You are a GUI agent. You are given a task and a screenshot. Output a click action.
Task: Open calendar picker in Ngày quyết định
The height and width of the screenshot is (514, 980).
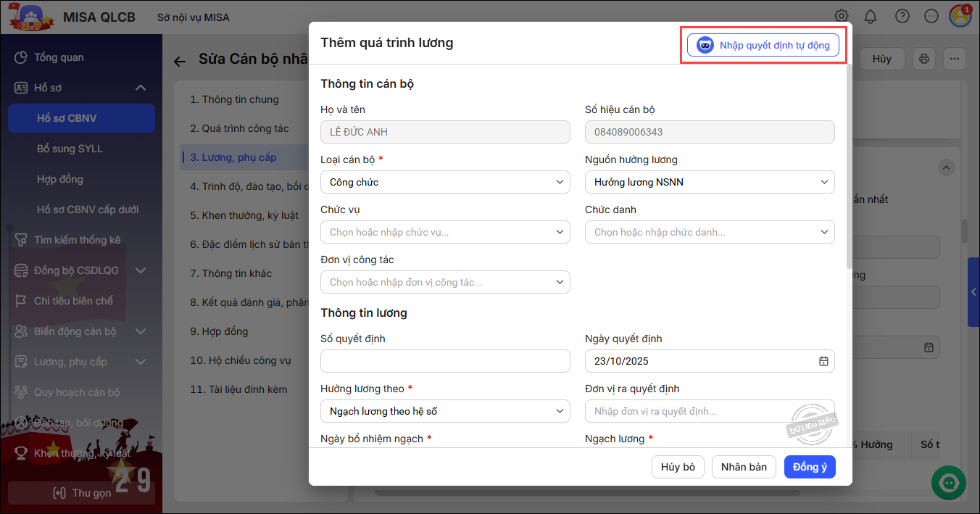(823, 361)
